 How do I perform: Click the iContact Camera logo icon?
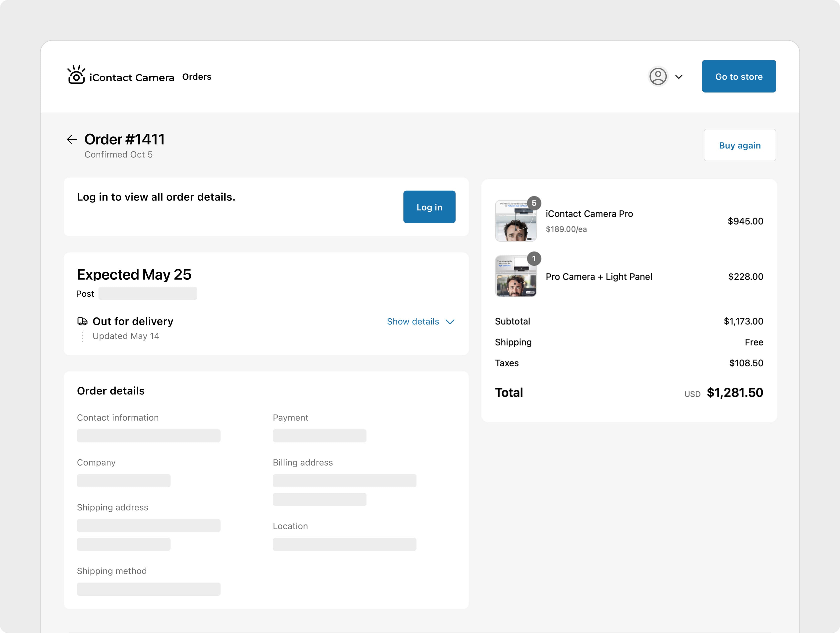coord(76,75)
